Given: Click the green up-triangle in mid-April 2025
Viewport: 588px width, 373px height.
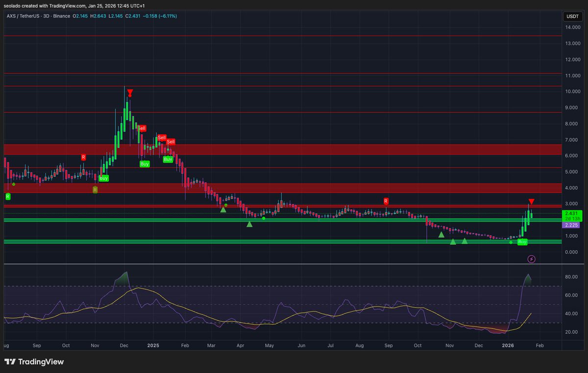Looking at the screenshot, I should tap(249, 224).
